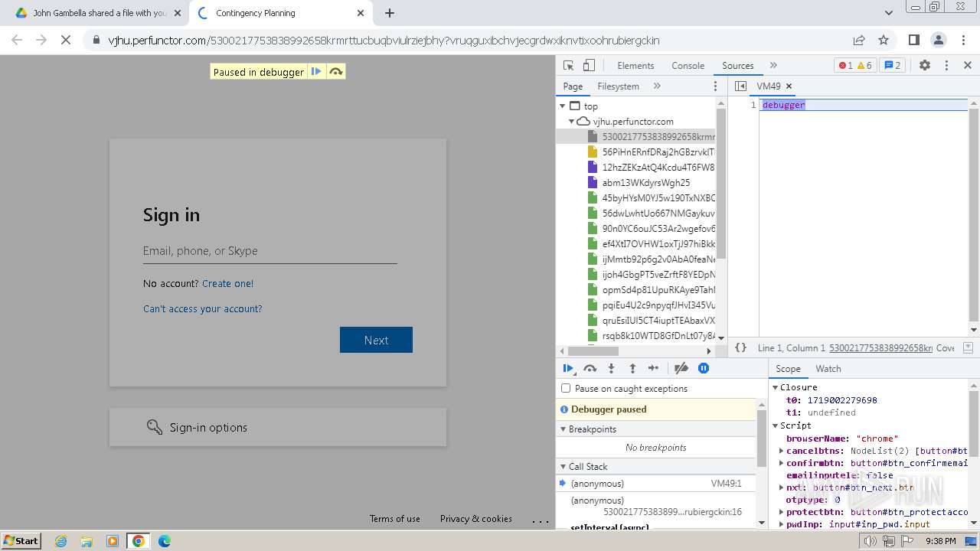Viewport: 980px width, 551px height.
Task: Select the Page navigator tab
Action: click(x=573, y=86)
